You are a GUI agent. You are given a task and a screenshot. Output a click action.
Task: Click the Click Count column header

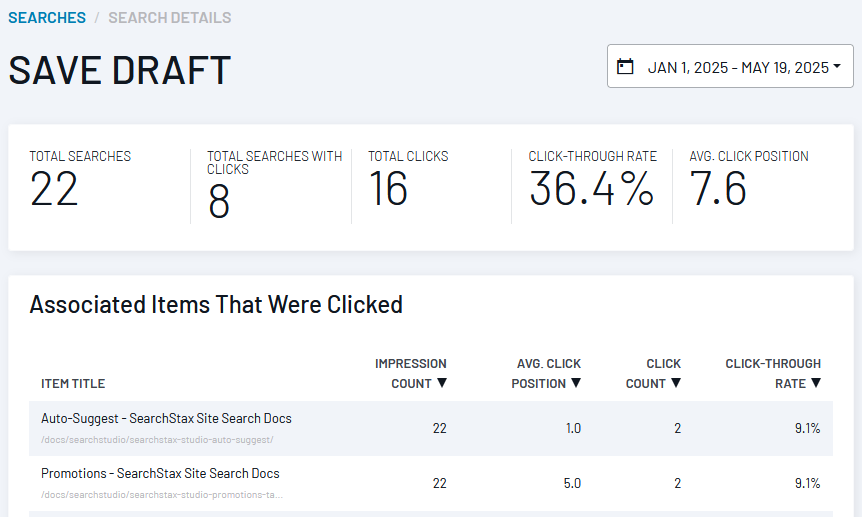pos(653,373)
